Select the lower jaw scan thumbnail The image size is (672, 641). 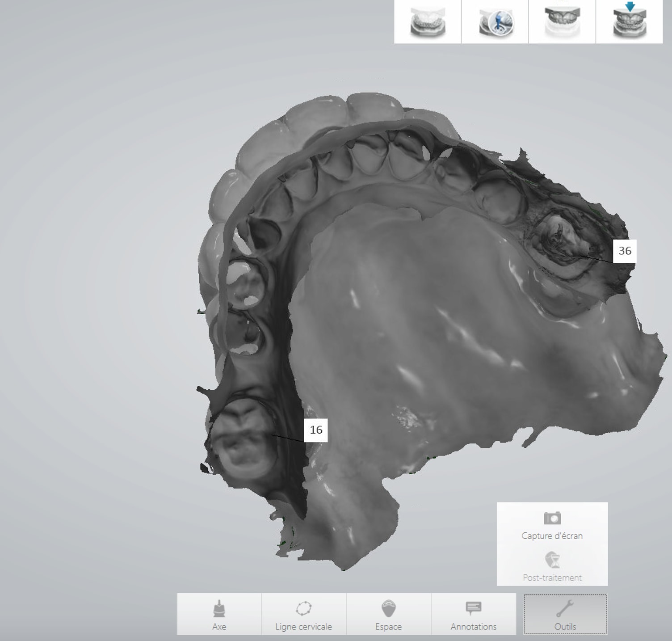point(428,22)
